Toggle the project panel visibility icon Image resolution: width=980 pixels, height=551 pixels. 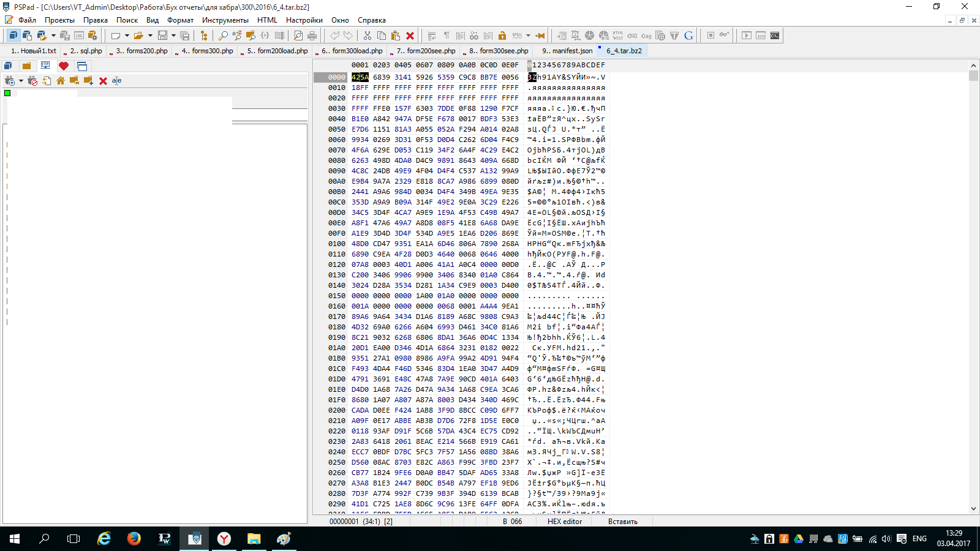coord(13,36)
